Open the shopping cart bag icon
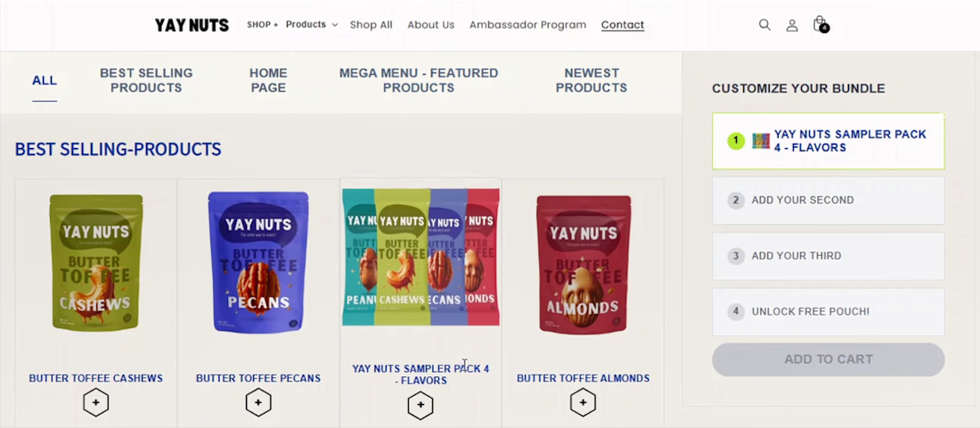The width and height of the screenshot is (980, 428). coord(820,24)
